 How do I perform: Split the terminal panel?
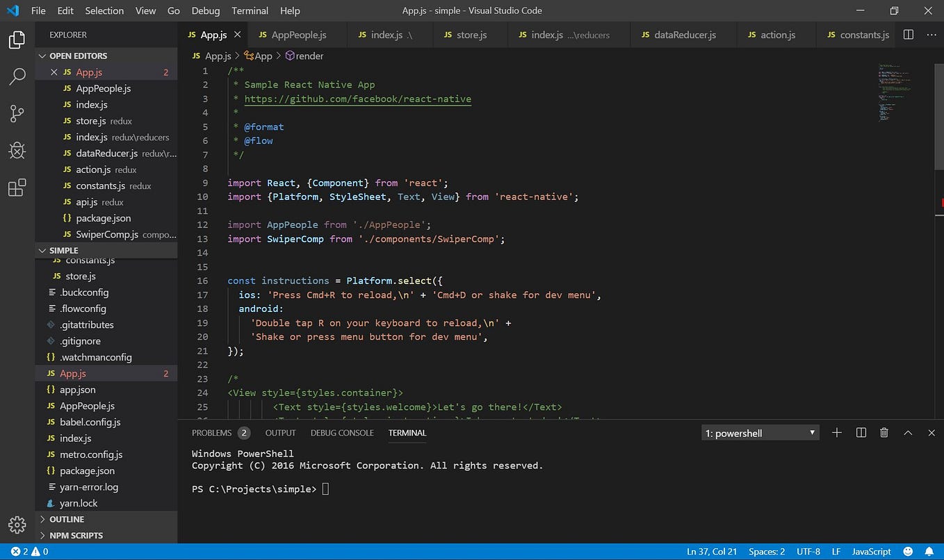click(x=861, y=432)
